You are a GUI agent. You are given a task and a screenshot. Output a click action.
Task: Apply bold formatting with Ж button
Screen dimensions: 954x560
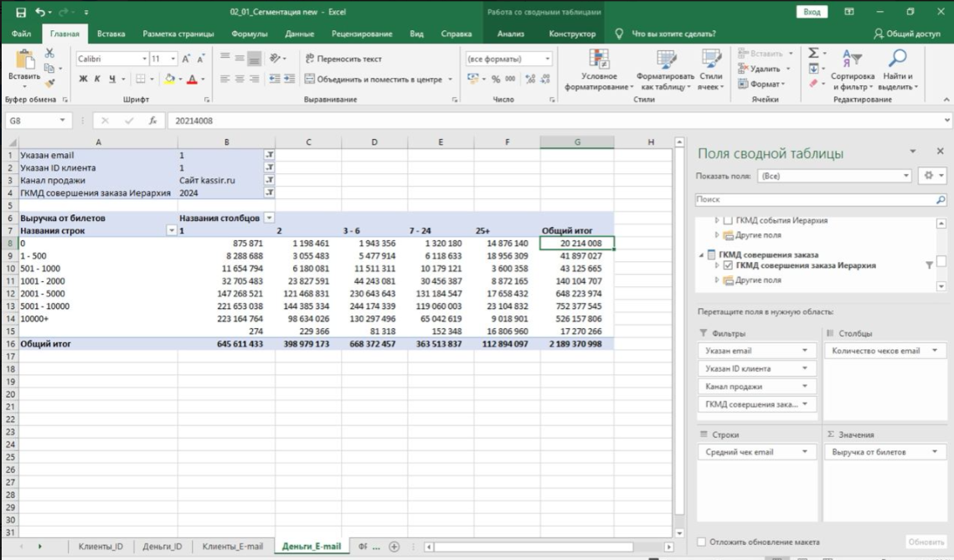[x=84, y=80]
